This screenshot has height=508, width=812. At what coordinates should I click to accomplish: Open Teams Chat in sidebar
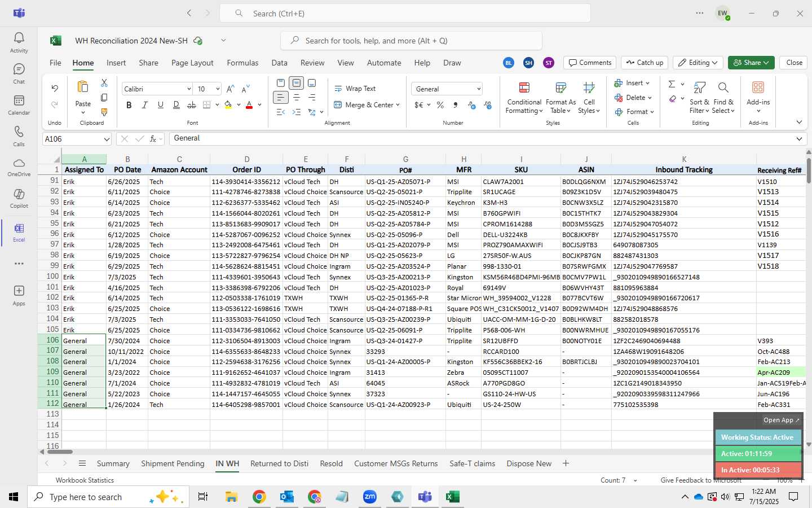click(x=19, y=73)
